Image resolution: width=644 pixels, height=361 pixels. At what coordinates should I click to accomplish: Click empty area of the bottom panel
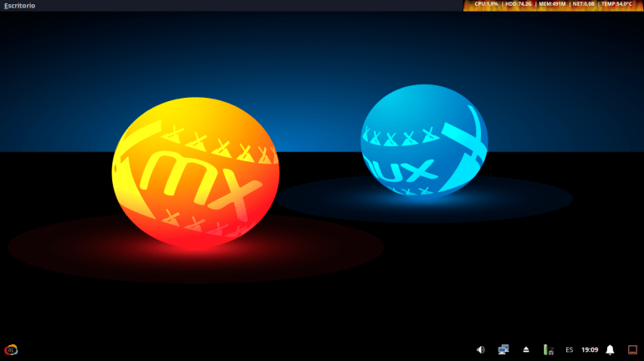251,349
